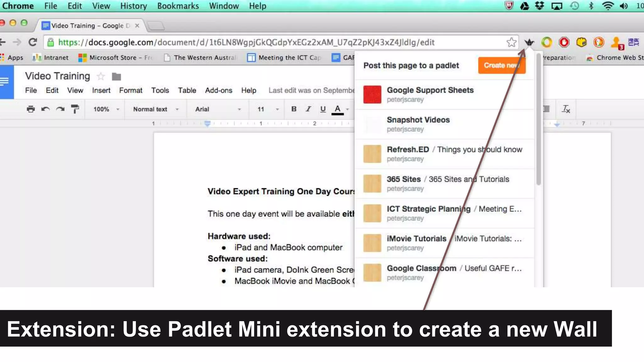The image size is (644, 362).
Task: Open Google Drive menu bar icon
Action: (525, 6)
